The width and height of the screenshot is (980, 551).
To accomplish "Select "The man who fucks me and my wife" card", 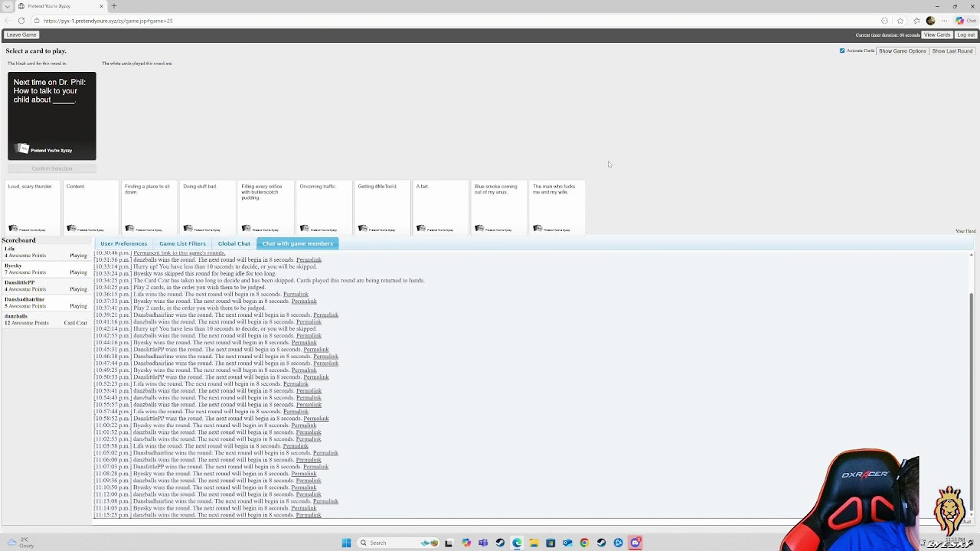I will point(557,207).
